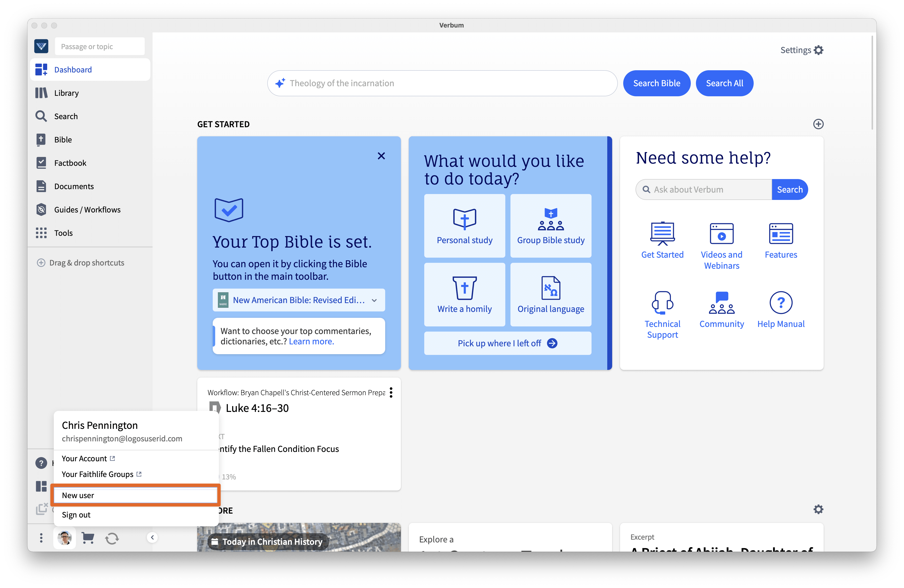Open Features help resource
Image resolution: width=904 pixels, height=588 pixels.
click(x=780, y=241)
